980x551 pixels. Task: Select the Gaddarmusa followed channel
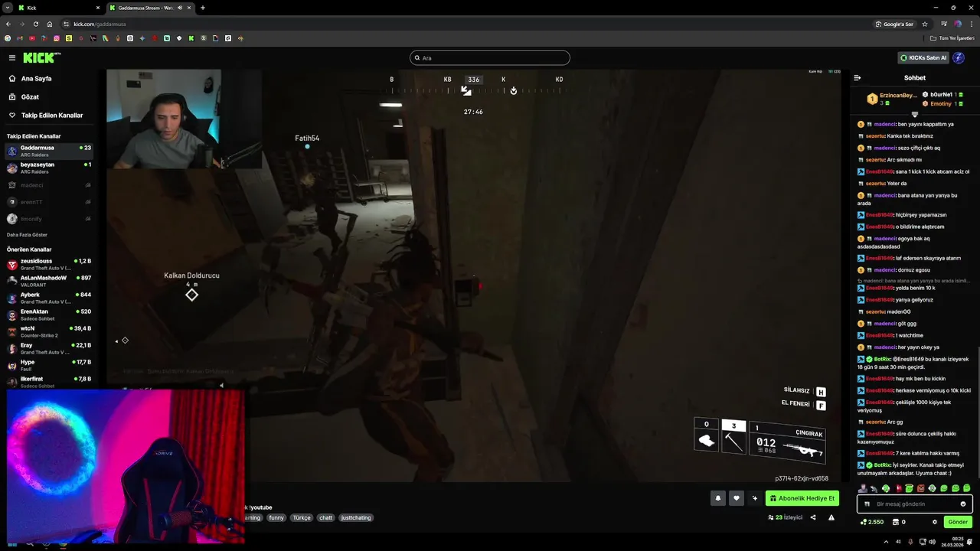49,151
